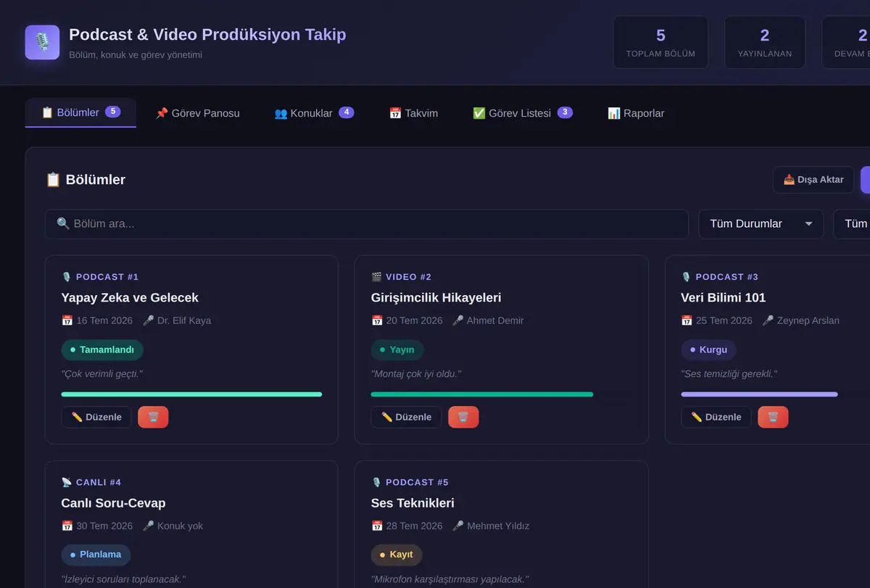Edit the Yapay Zeka ve Gelecek episode
The width and height of the screenshot is (870, 588).
[x=96, y=417]
